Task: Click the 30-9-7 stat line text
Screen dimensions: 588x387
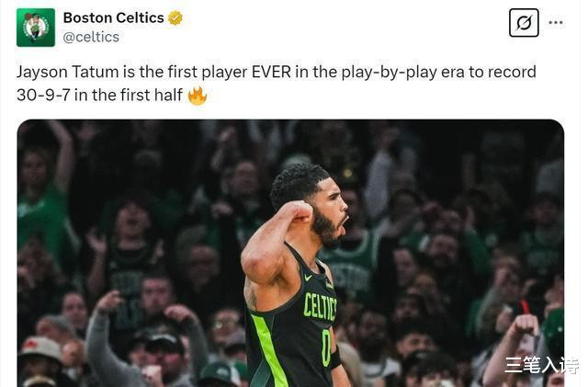Action: tap(43, 95)
